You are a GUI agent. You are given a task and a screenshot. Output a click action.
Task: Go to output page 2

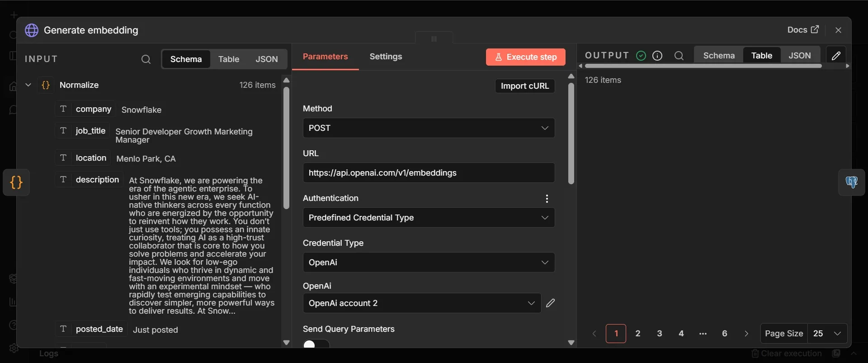click(x=638, y=334)
